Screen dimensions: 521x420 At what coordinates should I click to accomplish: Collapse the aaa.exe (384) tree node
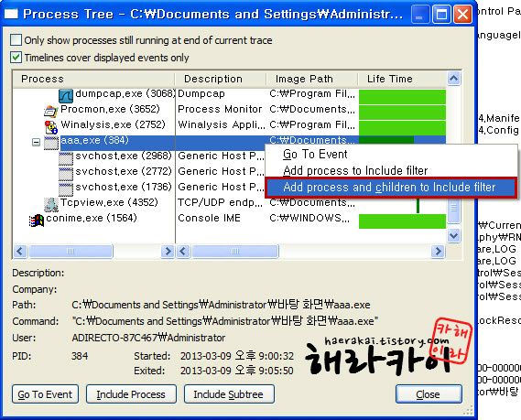[36, 143]
